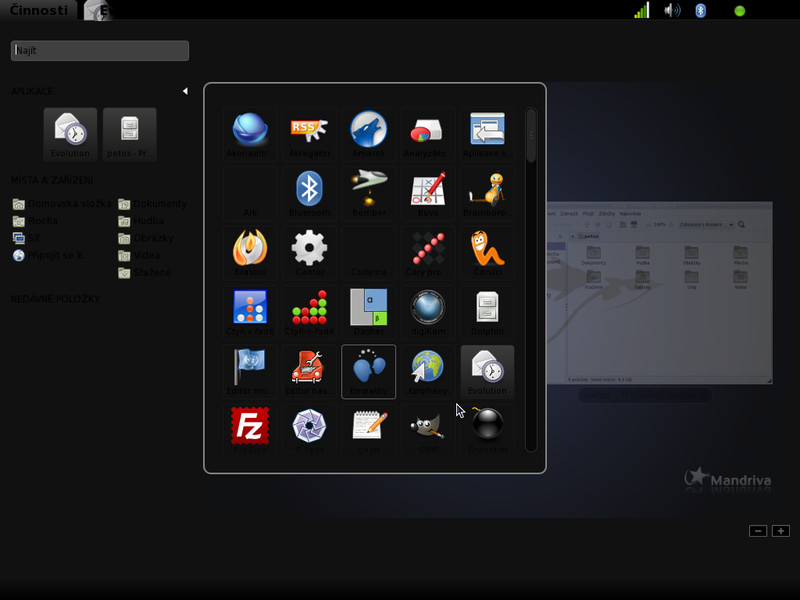This screenshot has height=600, width=800.
Task: Open the Akregator RSS reader
Action: tap(309, 134)
